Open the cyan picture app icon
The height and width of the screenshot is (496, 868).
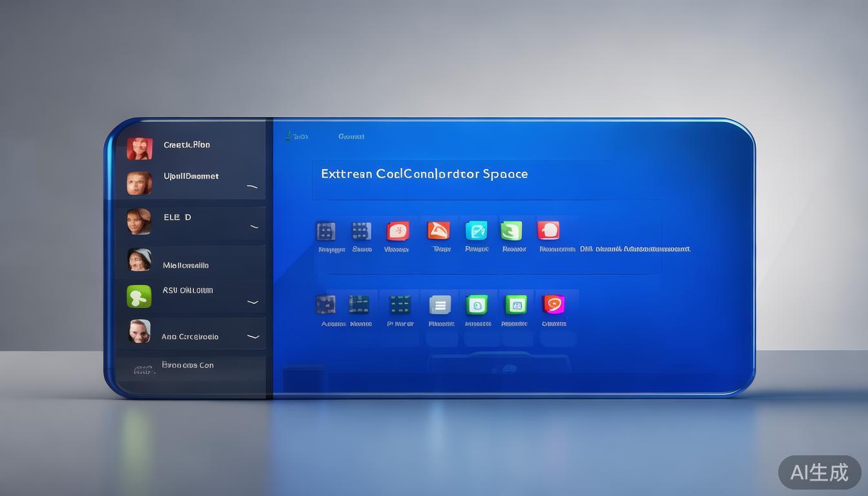coord(476,231)
